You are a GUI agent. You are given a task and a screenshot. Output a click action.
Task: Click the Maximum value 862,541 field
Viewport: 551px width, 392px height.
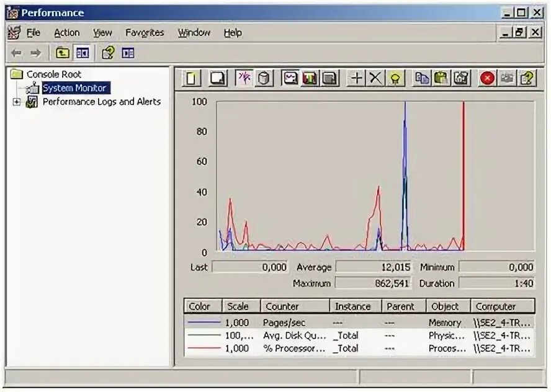pos(372,283)
